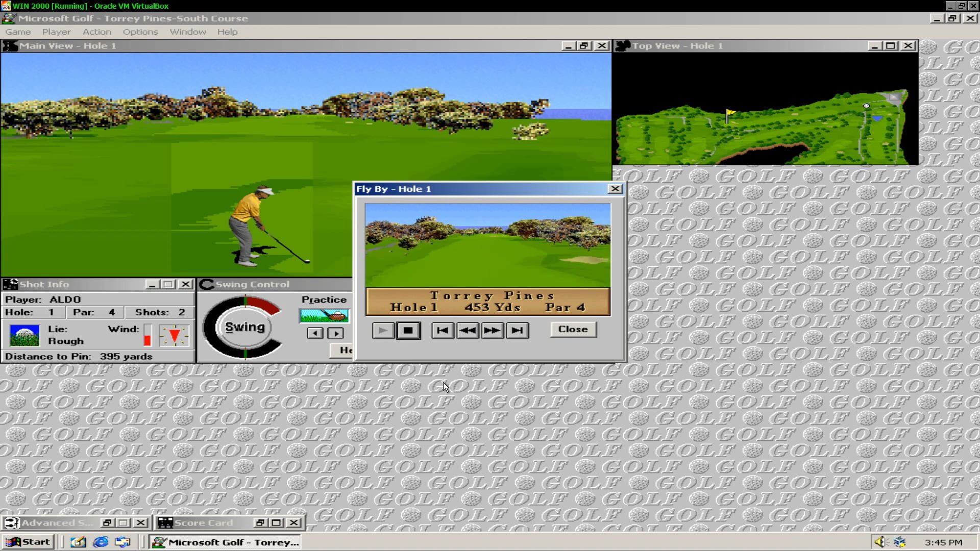Screen dimensions: 980x551
Task: Skip to the first Fly By frame
Action: pos(443,330)
